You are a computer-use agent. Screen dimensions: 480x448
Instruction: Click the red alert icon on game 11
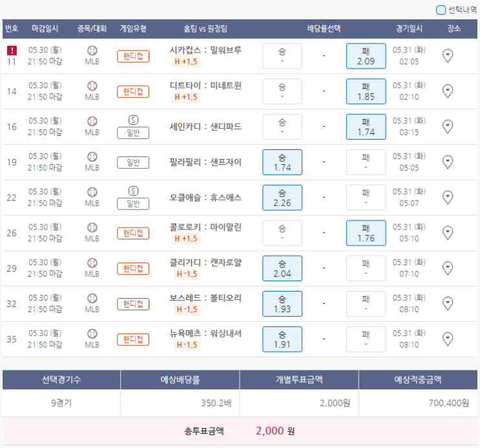coord(12,50)
